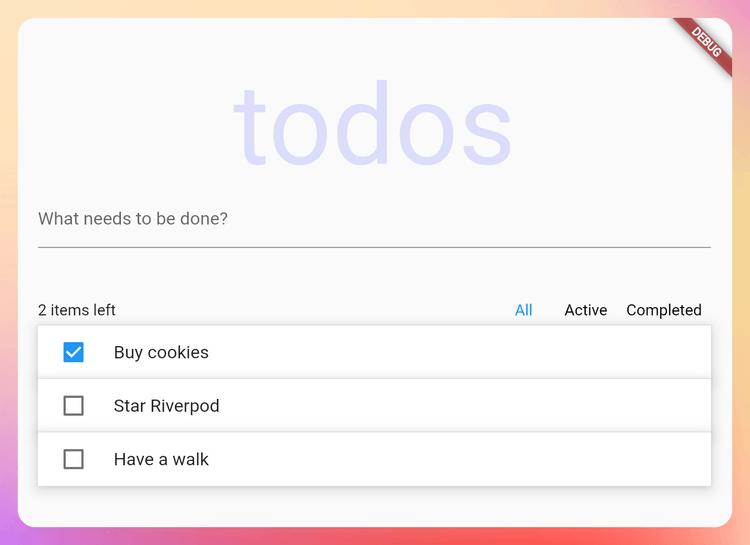The image size is (750, 545).
Task: Select the Buy cookies row's blank area
Action: [459, 352]
